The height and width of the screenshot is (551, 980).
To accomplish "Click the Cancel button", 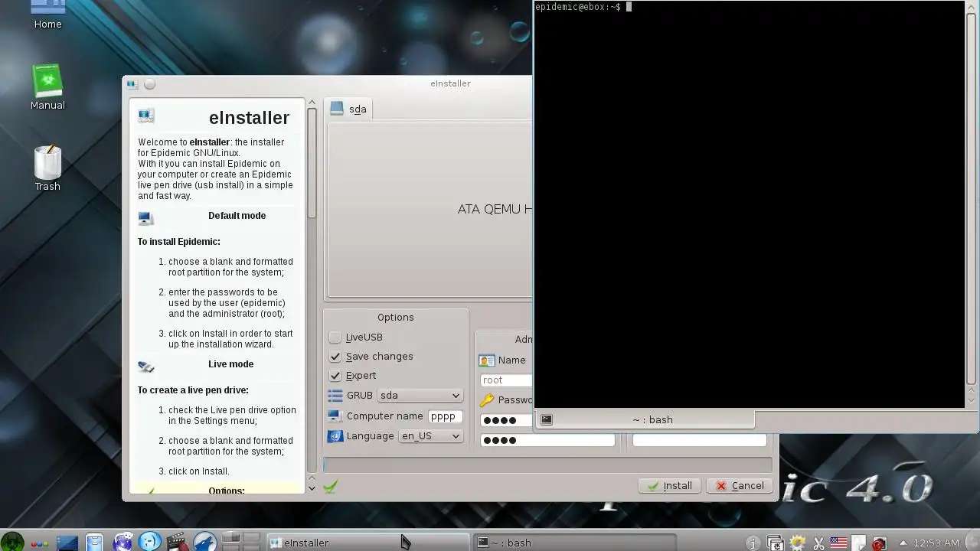I will pyautogui.click(x=739, y=485).
